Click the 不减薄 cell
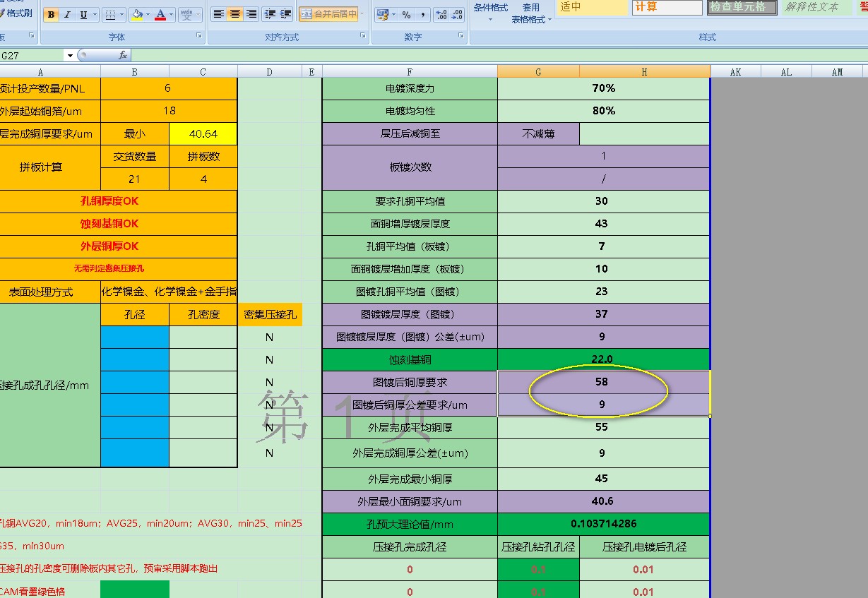The image size is (868, 598). click(x=538, y=133)
